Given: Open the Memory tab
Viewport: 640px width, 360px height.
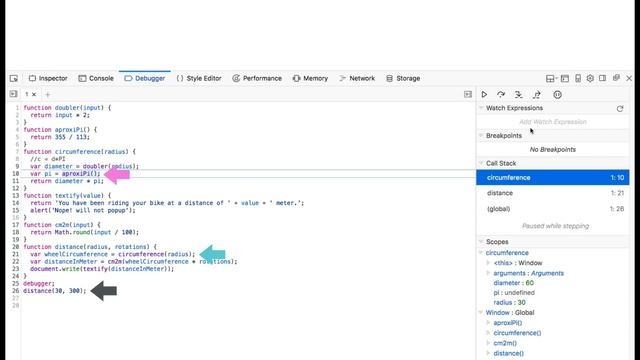Looking at the screenshot, I should (310, 78).
